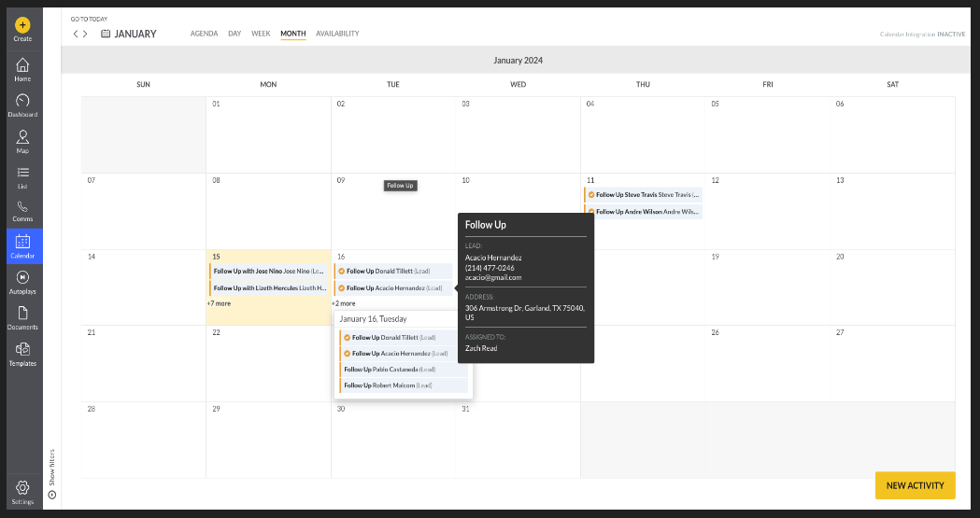Switch to the AGENDA tab
980x518 pixels.
click(x=204, y=34)
